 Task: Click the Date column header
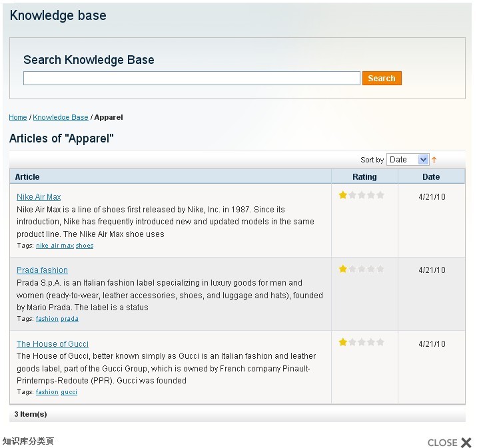click(431, 177)
